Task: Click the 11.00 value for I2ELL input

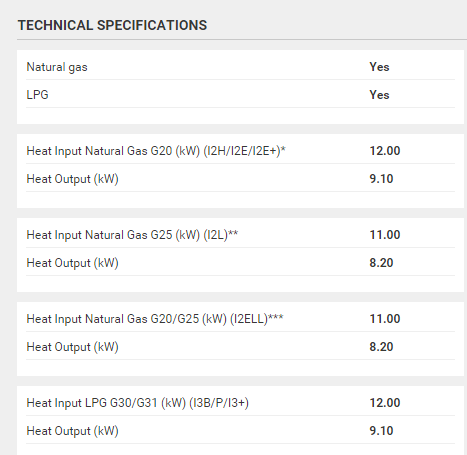Action: click(385, 319)
